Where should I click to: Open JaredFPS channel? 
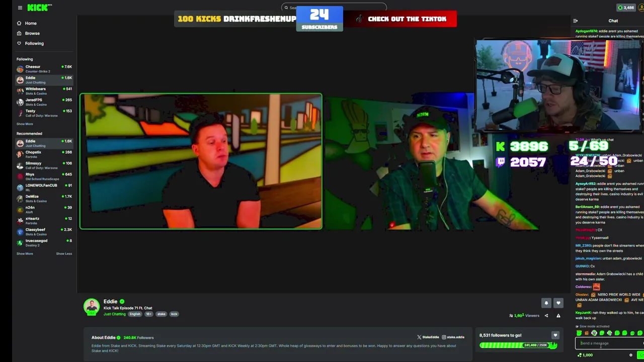(x=44, y=102)
